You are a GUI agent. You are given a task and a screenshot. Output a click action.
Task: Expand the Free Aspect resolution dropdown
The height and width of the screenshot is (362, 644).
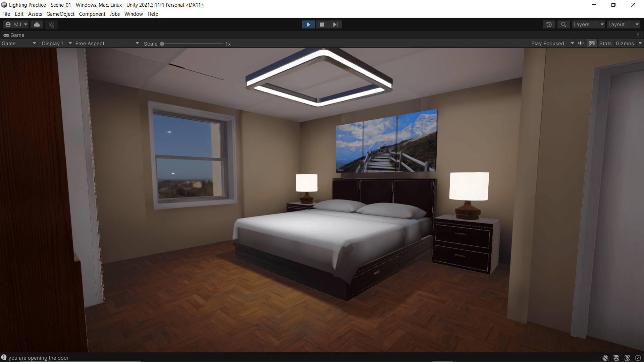pos(107,44)
